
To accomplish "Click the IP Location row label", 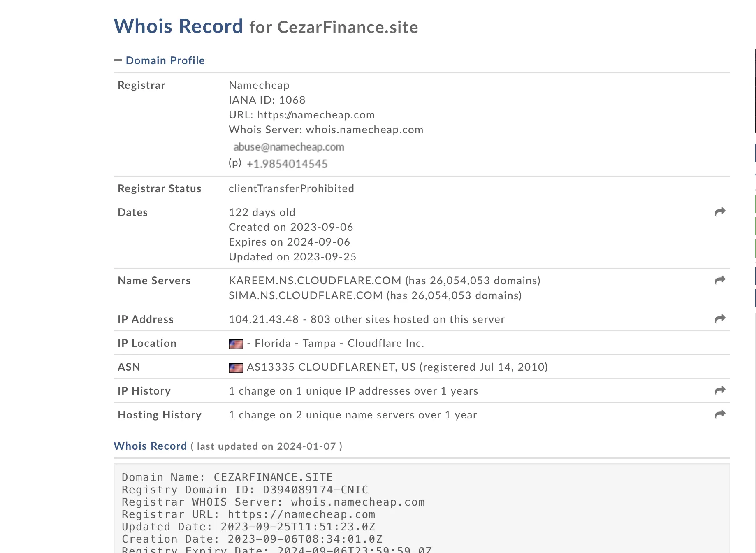I will [x=147, y=343].
